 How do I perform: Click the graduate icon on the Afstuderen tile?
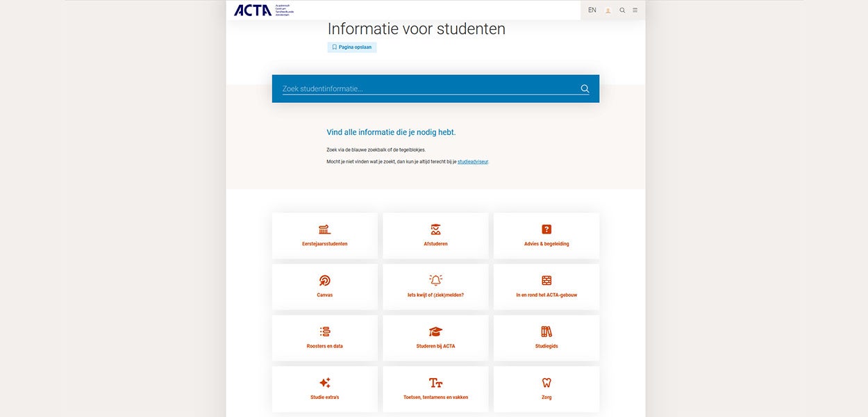[x=435, y=229]
